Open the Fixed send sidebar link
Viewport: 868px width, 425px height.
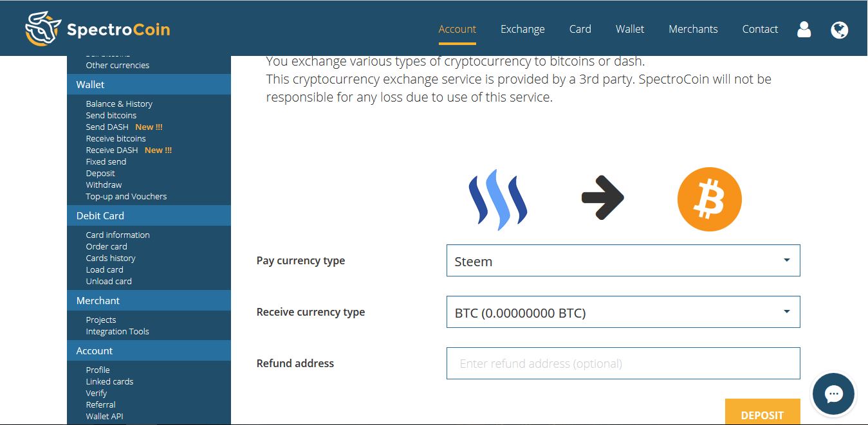pyautogui.click(x=106, y=161)
